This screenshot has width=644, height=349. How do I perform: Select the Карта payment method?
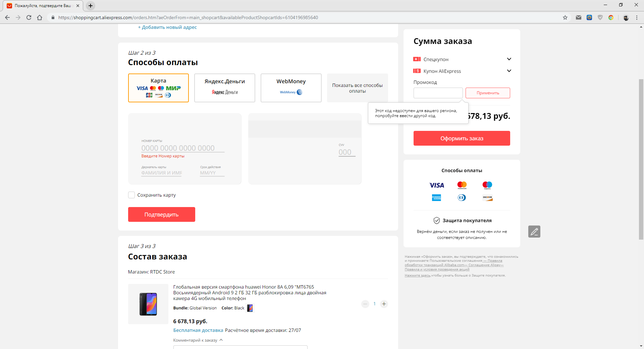(x=158, y=88)
